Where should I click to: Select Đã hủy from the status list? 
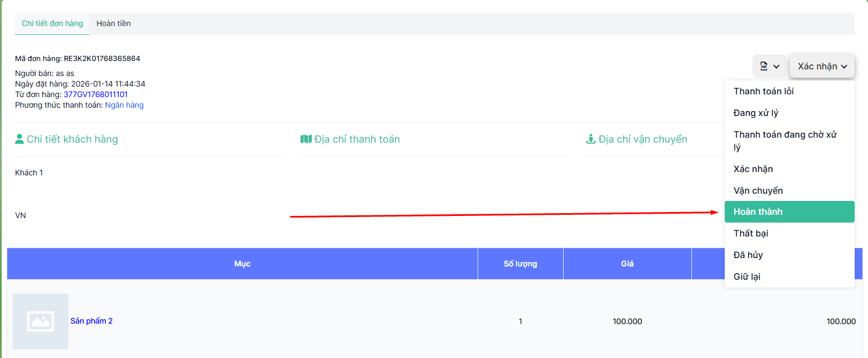click(748, 255)
